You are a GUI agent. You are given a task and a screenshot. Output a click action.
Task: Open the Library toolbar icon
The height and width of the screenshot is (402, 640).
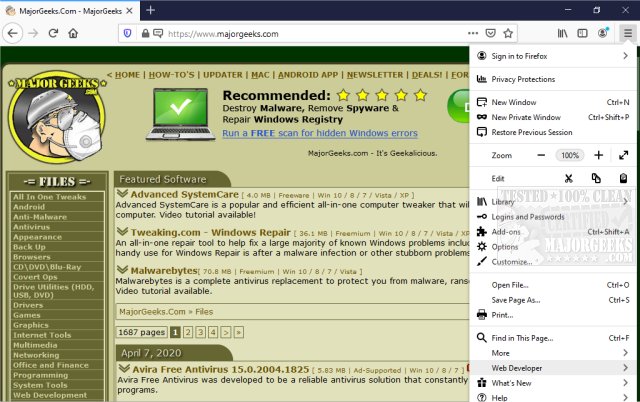coord(562,33)
